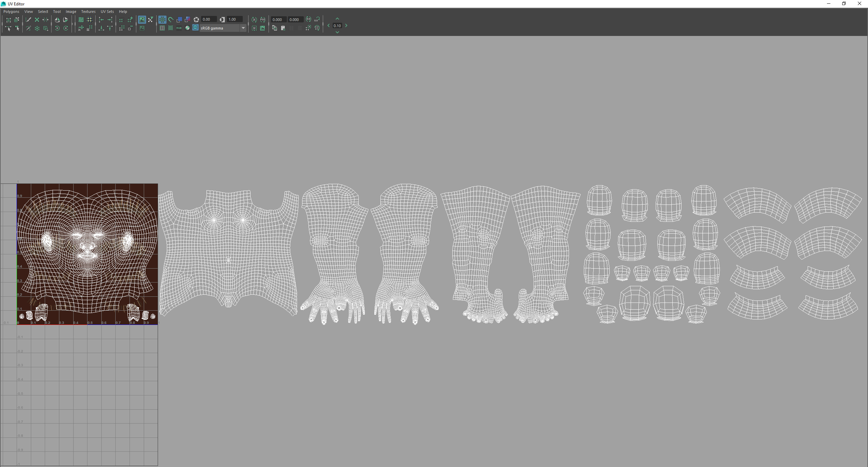Screen dimensions: 868x467
Task: Click the up chevron above 0.10
Action: point(337,19)
